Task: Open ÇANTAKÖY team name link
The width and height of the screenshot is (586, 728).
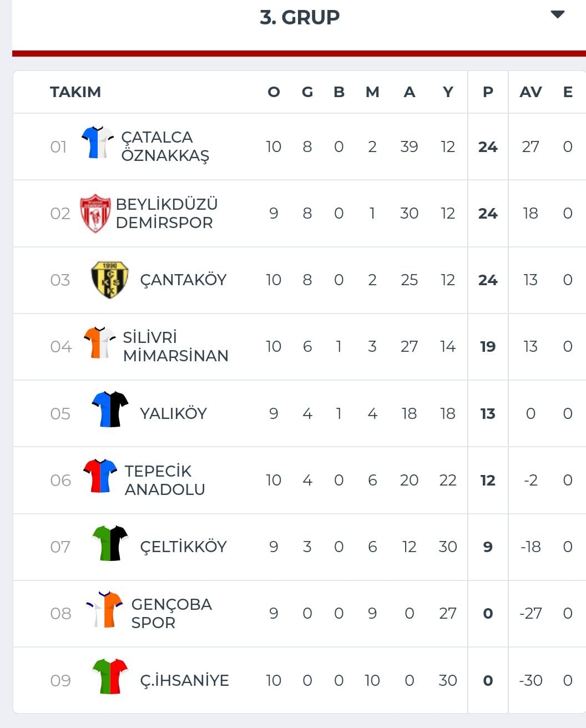Action: click(183, 280)
